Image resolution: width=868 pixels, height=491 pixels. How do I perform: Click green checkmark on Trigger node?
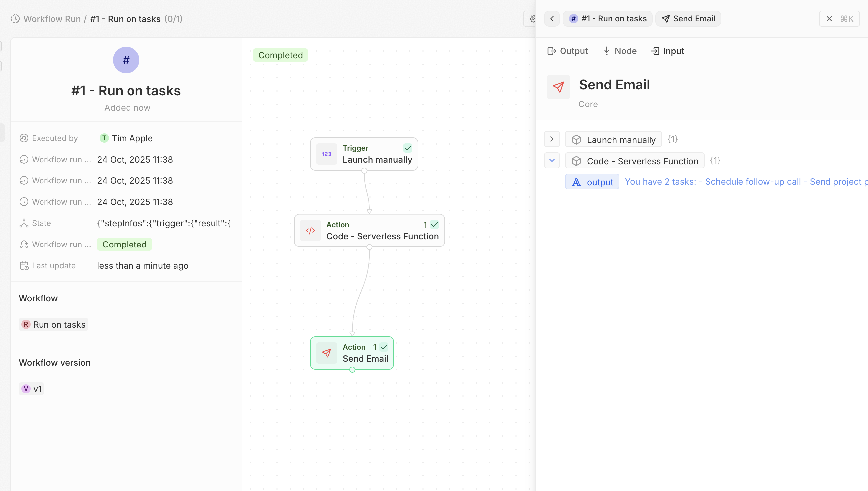(408, 148)
